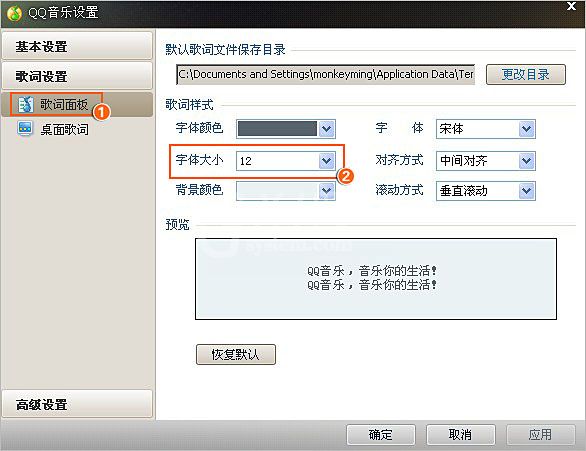Click the 应用 button

[x=540, y=435]
